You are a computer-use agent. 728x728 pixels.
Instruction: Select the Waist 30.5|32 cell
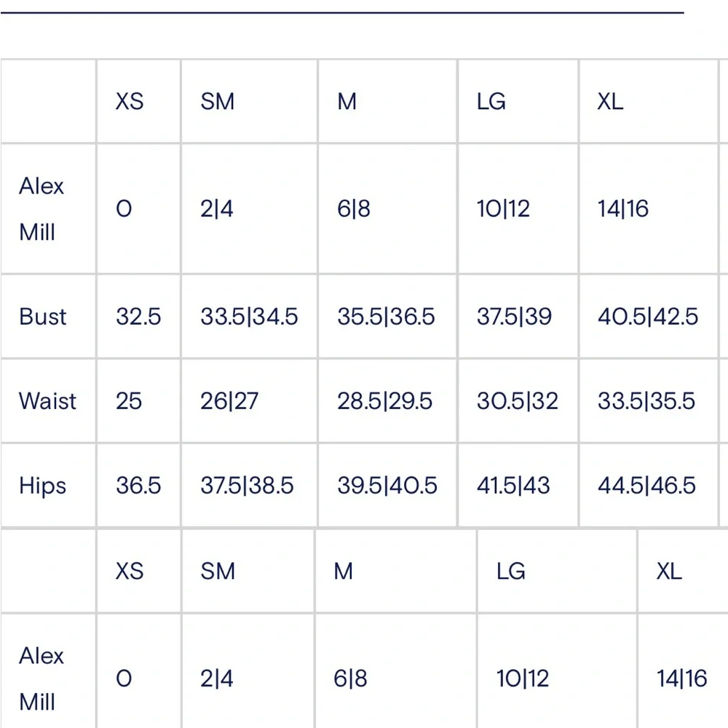tap(518, 400)
